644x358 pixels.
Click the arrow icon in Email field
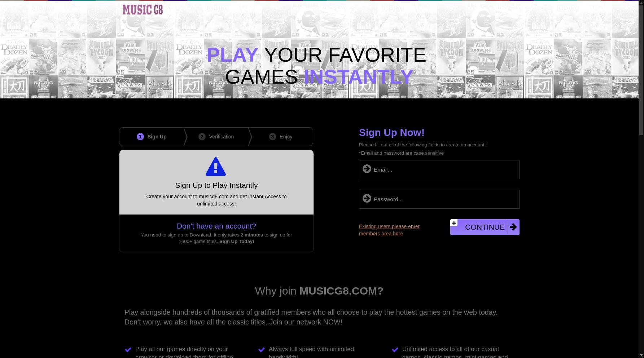[x=367, y=169]
